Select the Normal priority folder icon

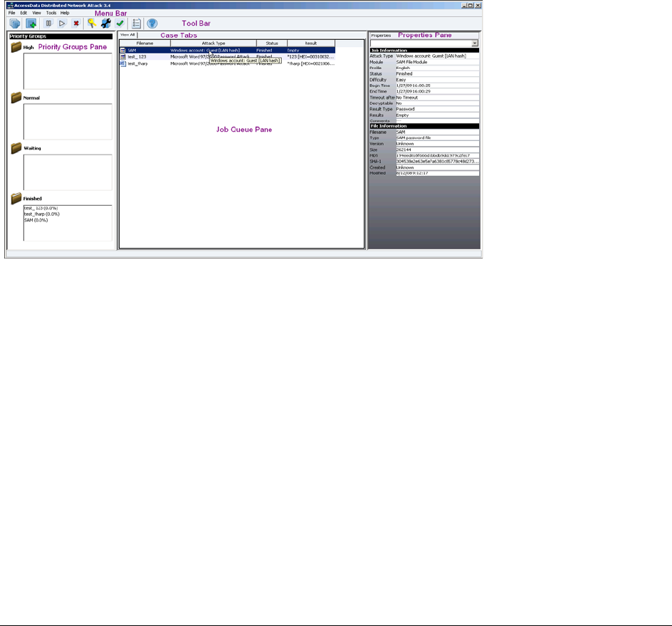tap(16, 98)
